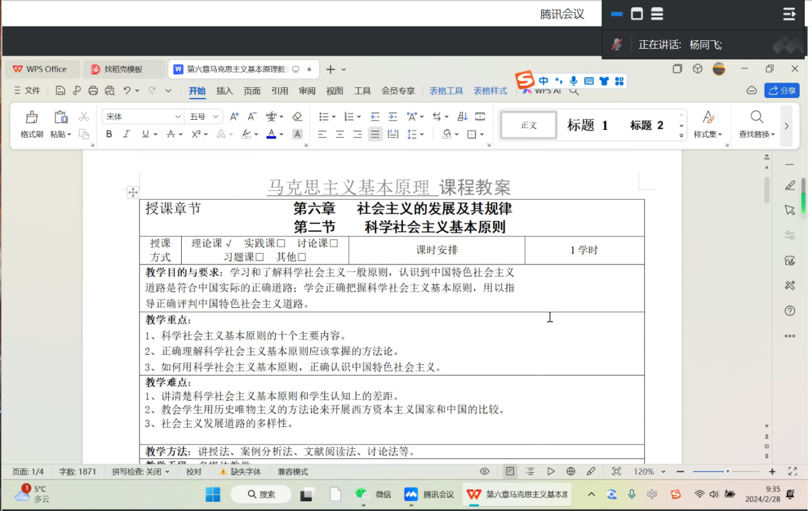Click the zoom slider in status bar

728,472
